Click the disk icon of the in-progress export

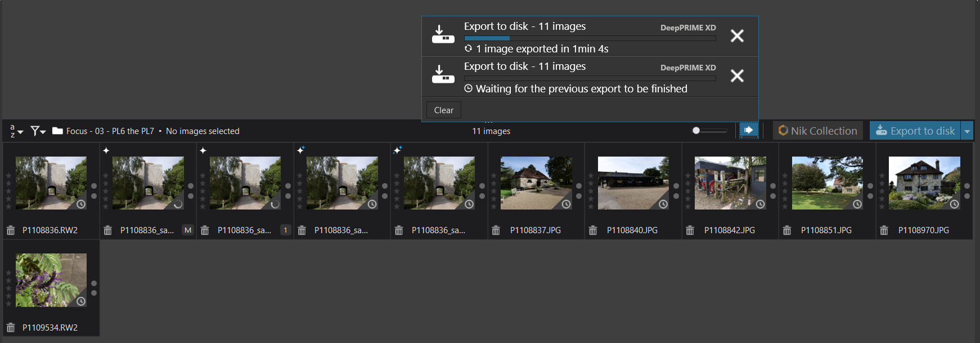coord(443,34)
